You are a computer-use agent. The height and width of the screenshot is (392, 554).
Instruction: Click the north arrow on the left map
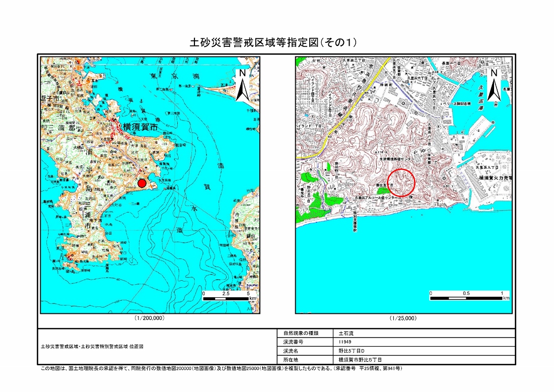click(242, 85)
